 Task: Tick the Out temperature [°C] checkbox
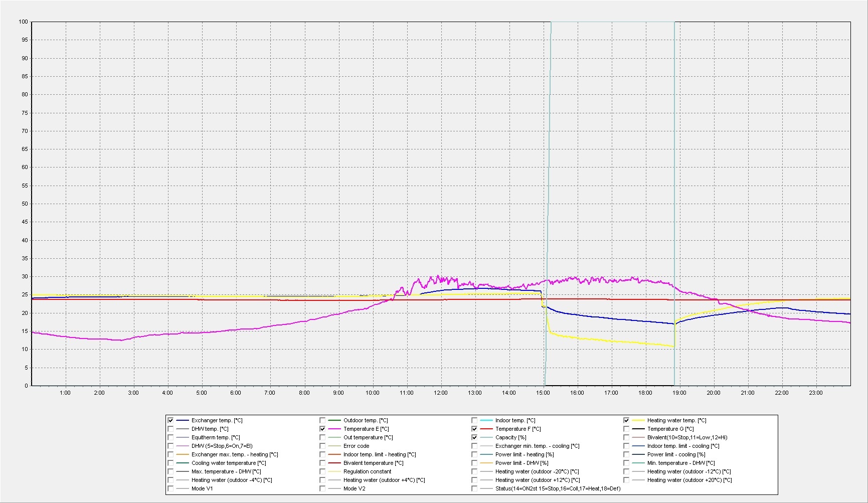tap(322, 437)
